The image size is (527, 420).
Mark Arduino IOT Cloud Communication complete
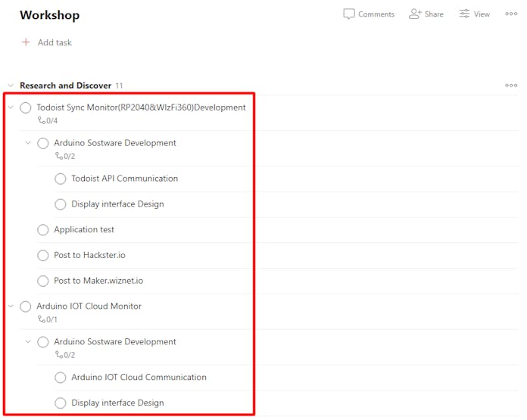60,378
